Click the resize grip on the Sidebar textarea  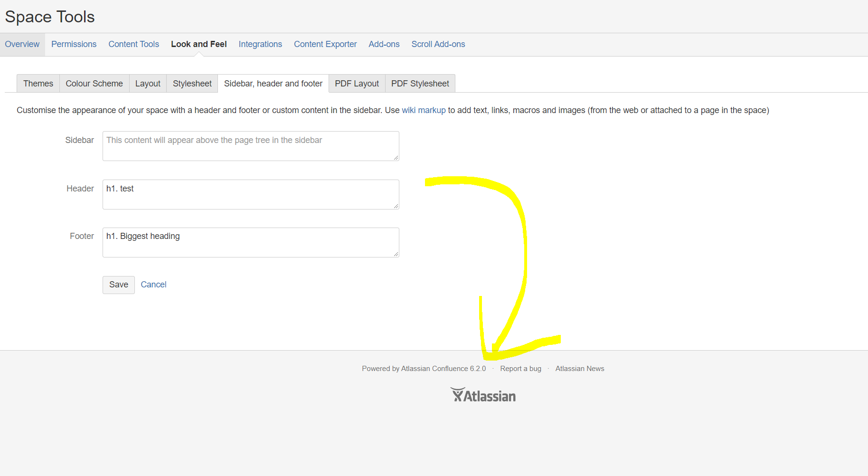pos(396,158)
